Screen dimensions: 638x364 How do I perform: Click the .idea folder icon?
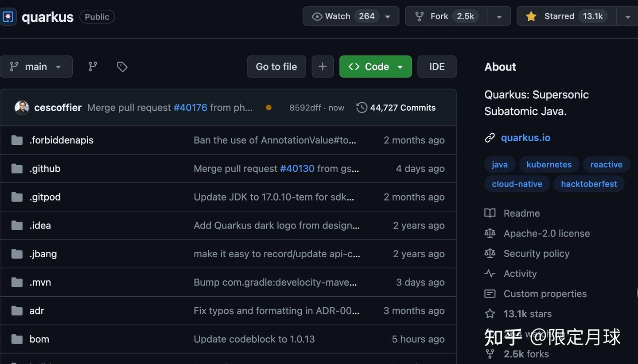tap(17, 225)
